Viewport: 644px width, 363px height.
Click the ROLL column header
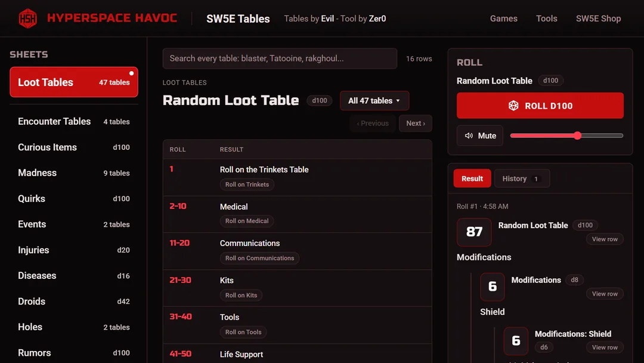tap(178, 150)
